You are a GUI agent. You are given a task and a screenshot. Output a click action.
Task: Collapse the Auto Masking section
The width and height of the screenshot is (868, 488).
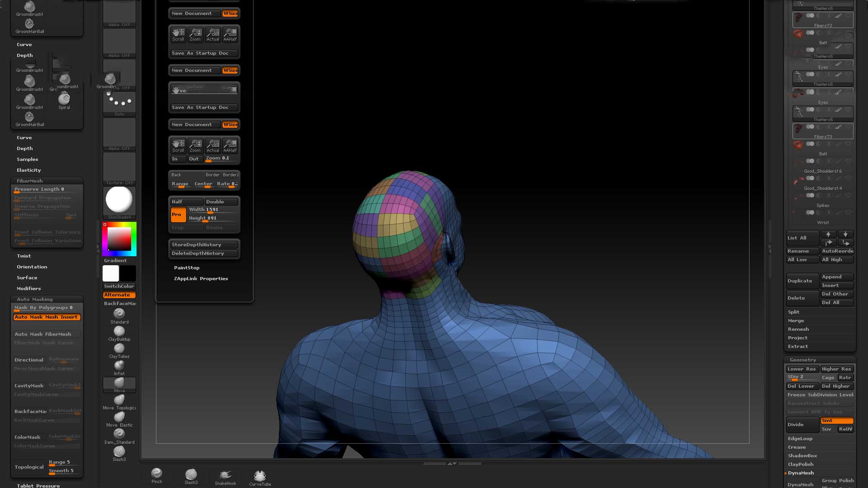35,300
